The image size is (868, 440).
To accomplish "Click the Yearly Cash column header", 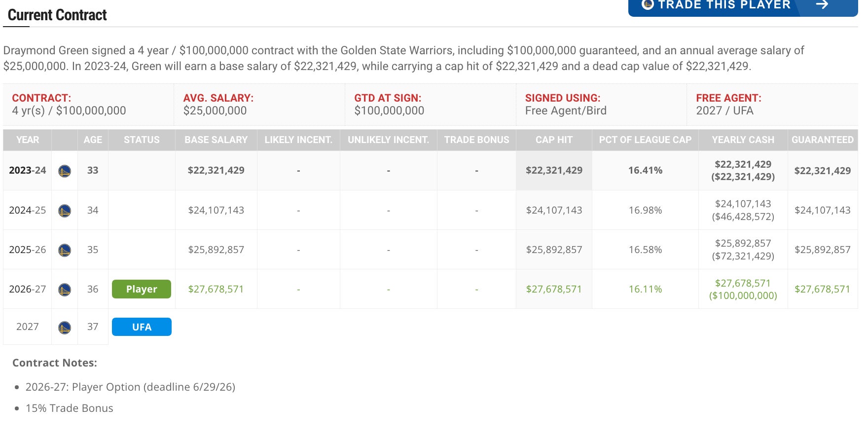I will click(743, 140).
